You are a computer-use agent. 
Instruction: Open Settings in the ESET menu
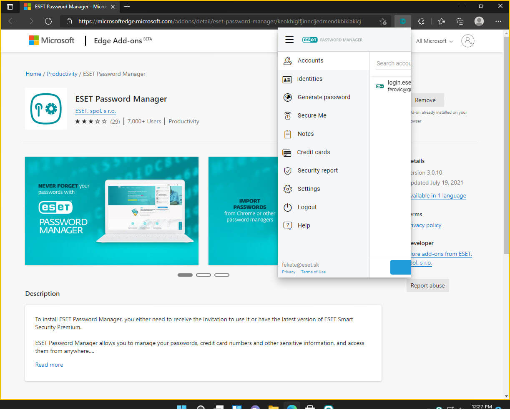coord(324,189)
